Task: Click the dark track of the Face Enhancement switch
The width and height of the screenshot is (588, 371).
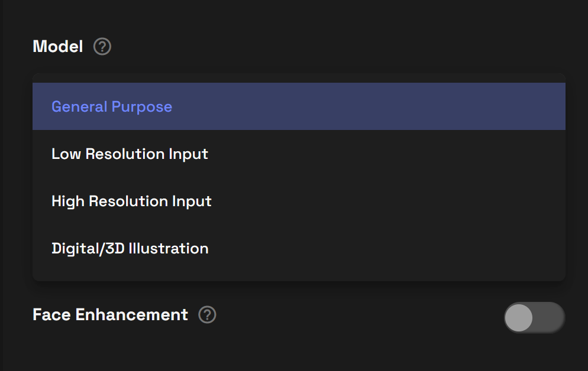Action: 550,317
